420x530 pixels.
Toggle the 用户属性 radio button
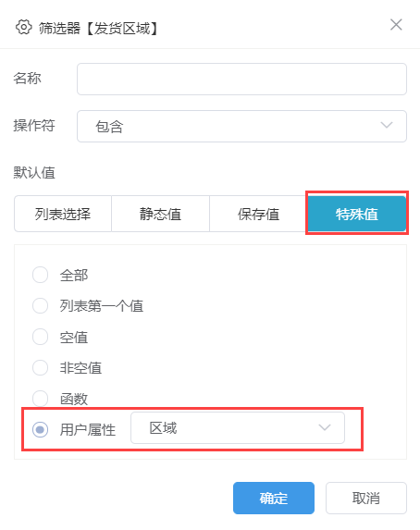(x=40, y=429)
